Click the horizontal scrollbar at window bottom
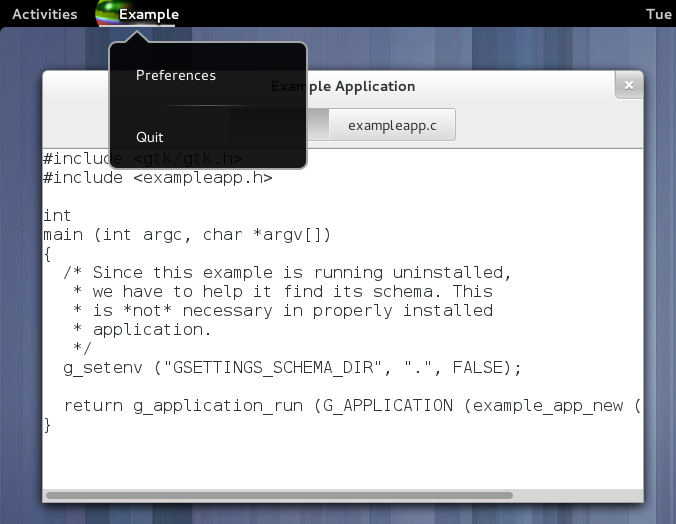676x524 pixels. pos(279,495)
